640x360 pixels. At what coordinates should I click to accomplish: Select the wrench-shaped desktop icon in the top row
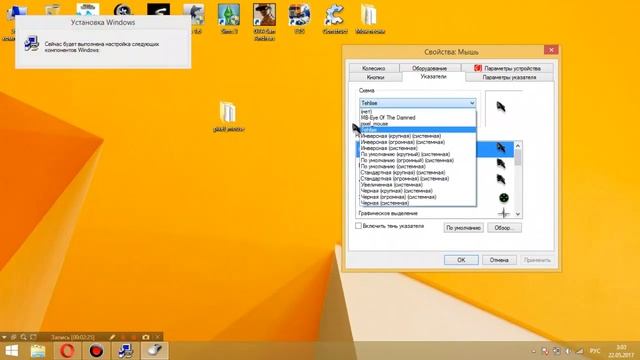point(335,18)
